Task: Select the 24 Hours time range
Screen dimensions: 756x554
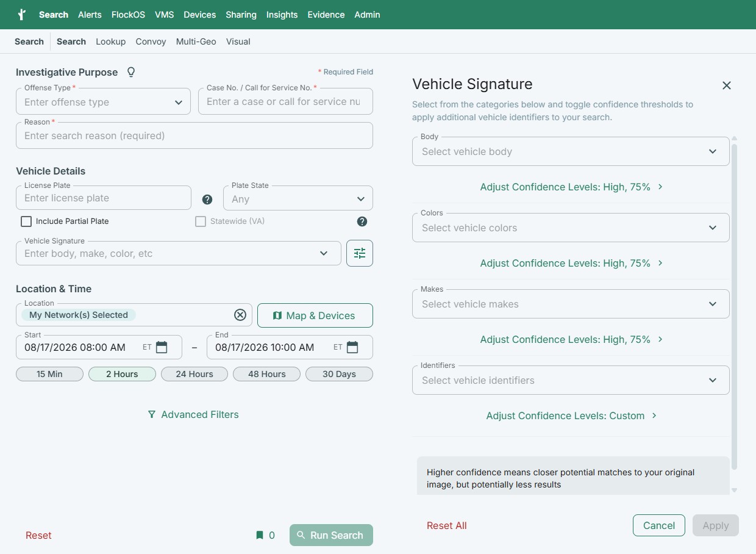Action: point(194,374)
